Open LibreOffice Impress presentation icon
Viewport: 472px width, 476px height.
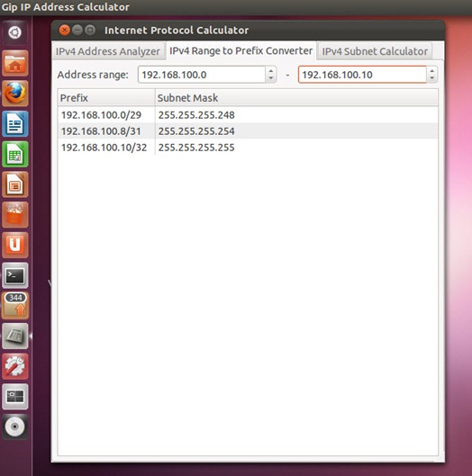(15, 184)
